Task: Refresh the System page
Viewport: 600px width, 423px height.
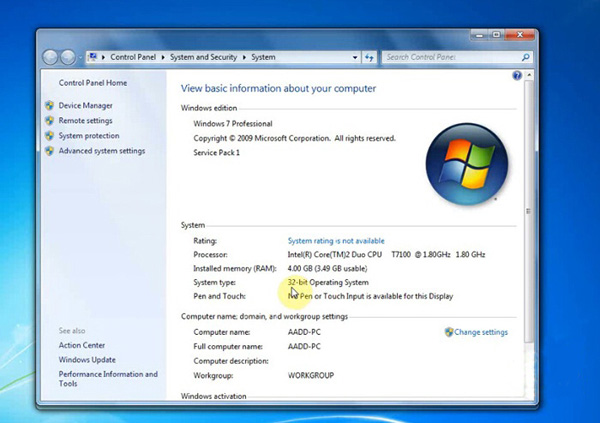Action: click(369, 57)
